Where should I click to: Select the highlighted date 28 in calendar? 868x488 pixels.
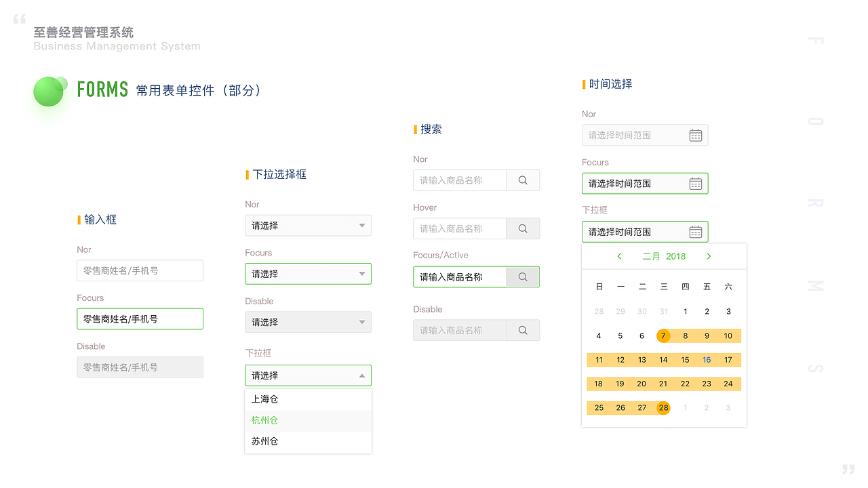(x=663, y=407)
